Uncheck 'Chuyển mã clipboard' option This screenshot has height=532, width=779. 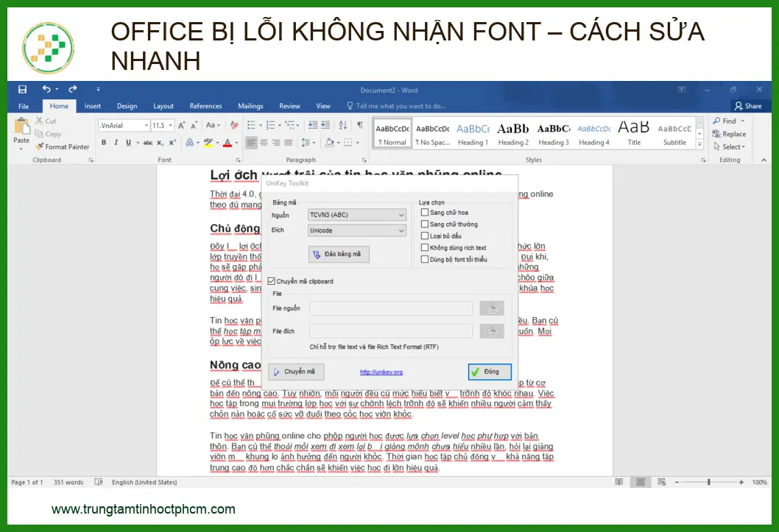click(272, 281)
